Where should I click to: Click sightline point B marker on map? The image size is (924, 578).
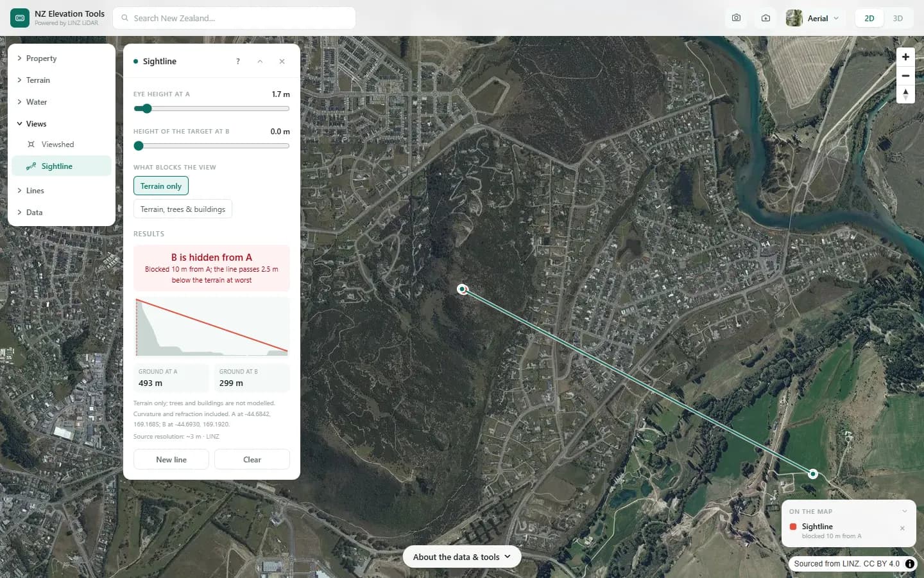pos(813,474)
